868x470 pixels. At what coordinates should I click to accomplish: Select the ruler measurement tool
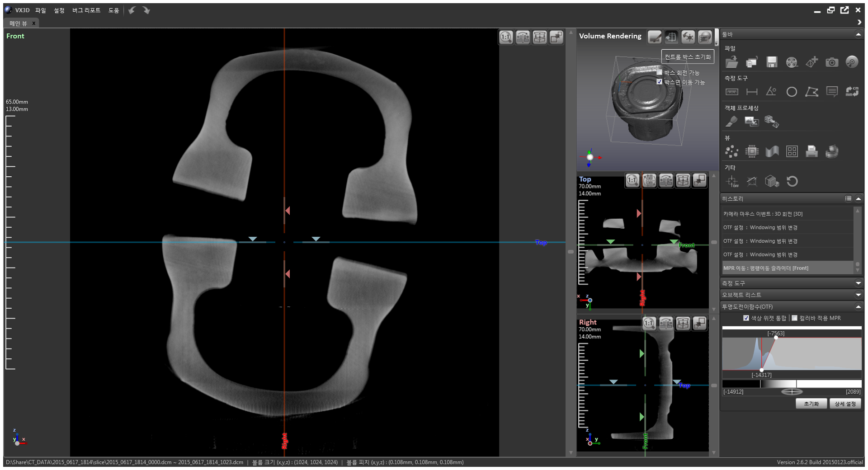pos(732,92)
